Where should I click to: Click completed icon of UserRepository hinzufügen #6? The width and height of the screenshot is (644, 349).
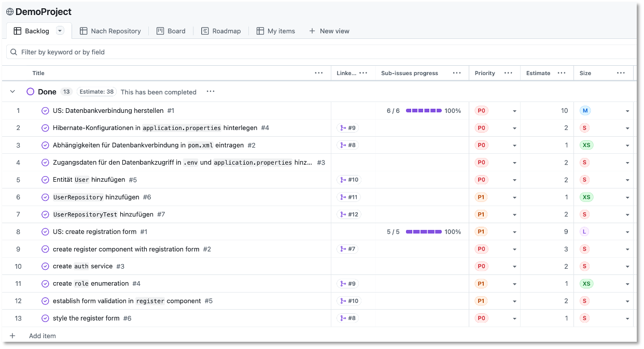(x=45, y=197)
